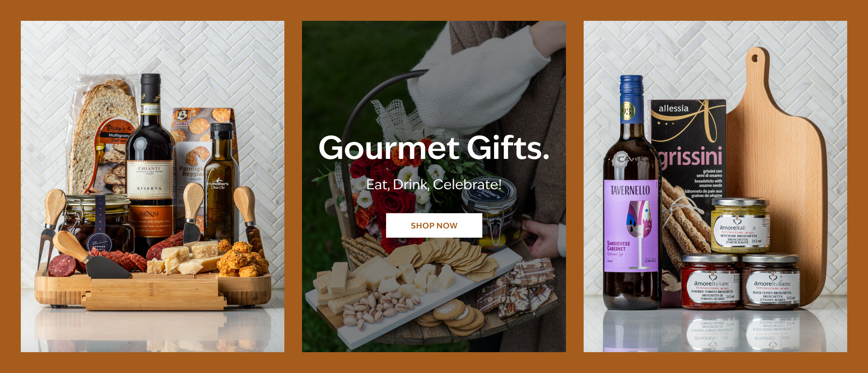Click the chocolate bark pieces
Screen dimensions: 868x373
click(515, 287)
